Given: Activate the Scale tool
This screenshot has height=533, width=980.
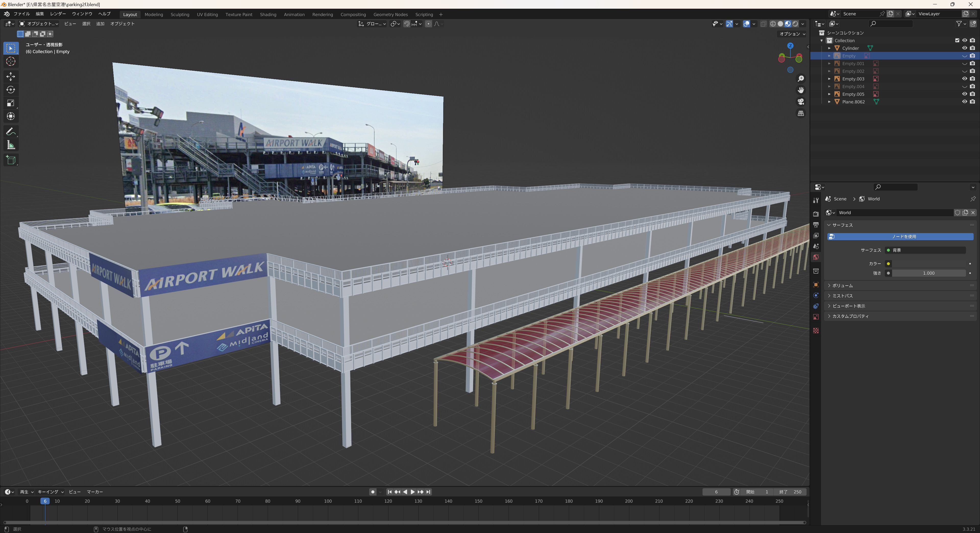Looking at the screenshot, I should point(11,103).
